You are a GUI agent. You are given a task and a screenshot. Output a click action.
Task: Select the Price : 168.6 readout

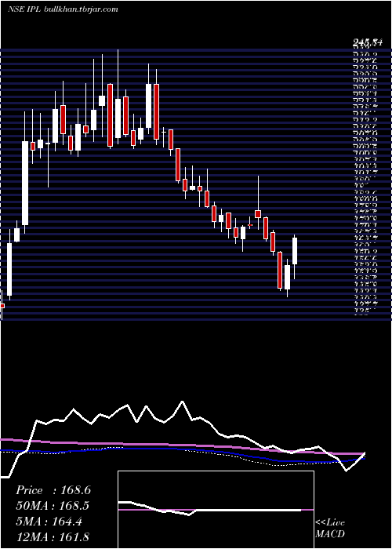tap(53, 490)
